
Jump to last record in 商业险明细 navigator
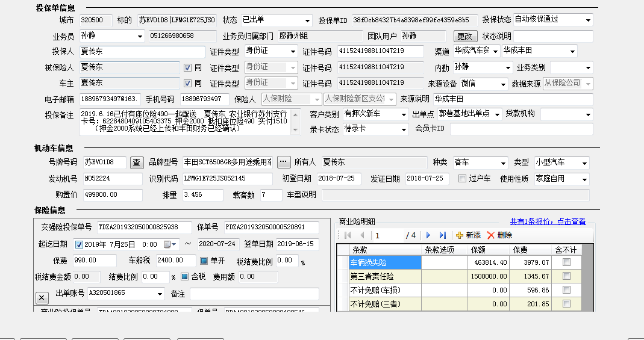443,235
